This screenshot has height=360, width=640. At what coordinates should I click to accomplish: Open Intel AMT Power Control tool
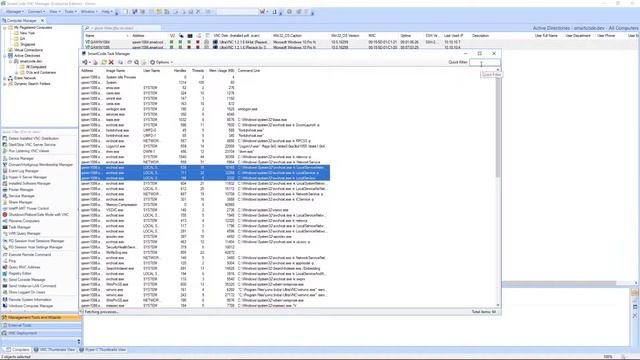pyautogui.click(x=26, y=208)
